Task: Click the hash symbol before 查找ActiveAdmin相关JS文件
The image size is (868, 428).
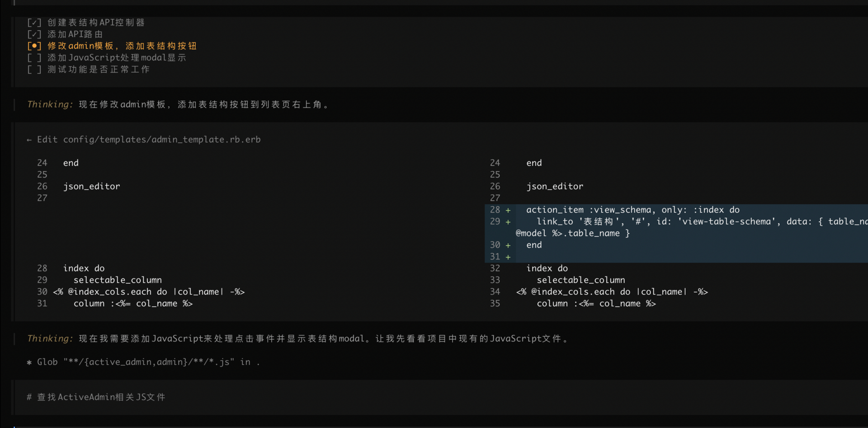Action: (29, 397)
